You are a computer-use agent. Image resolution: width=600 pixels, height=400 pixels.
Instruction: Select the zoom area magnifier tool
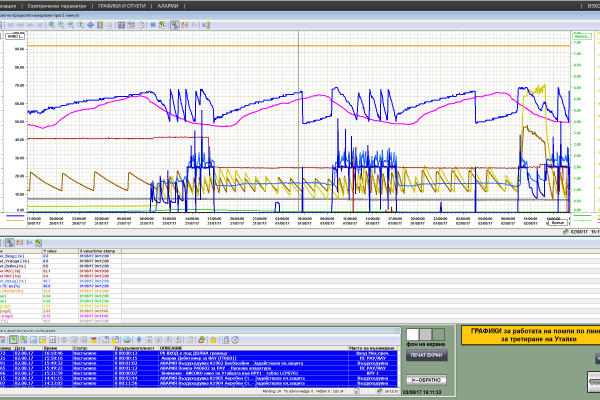coord(51,25)
